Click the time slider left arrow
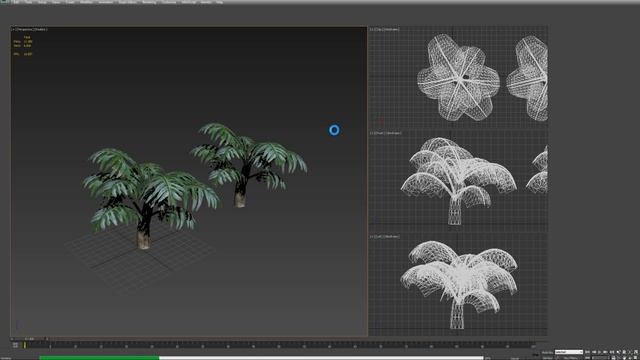 12,339
